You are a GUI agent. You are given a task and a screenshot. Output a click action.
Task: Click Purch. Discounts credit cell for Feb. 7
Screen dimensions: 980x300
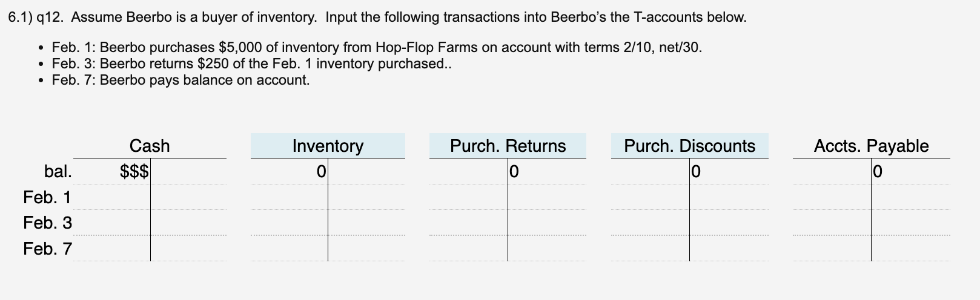tap(728, 249)
